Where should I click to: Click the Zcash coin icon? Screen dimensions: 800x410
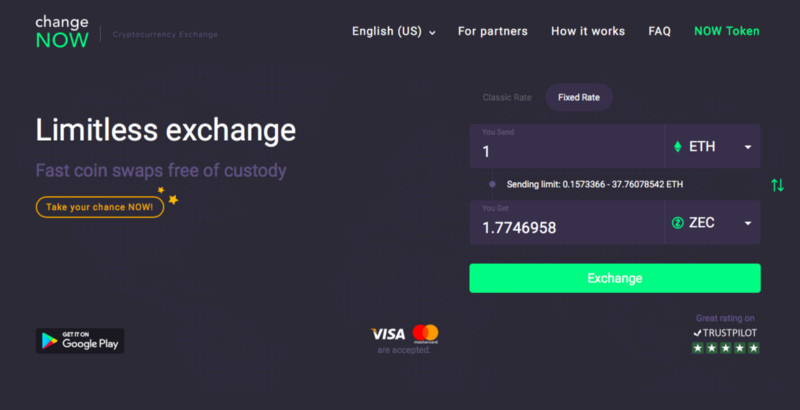677,223
